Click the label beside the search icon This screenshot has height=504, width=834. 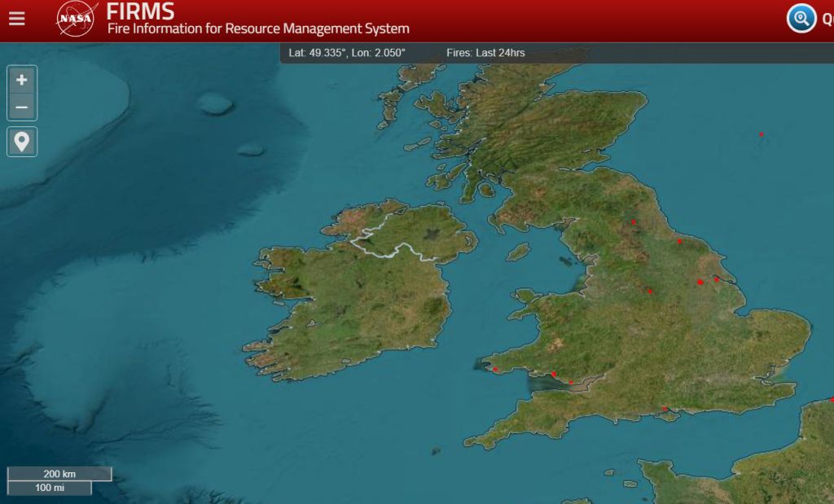(x=826, y=18)
